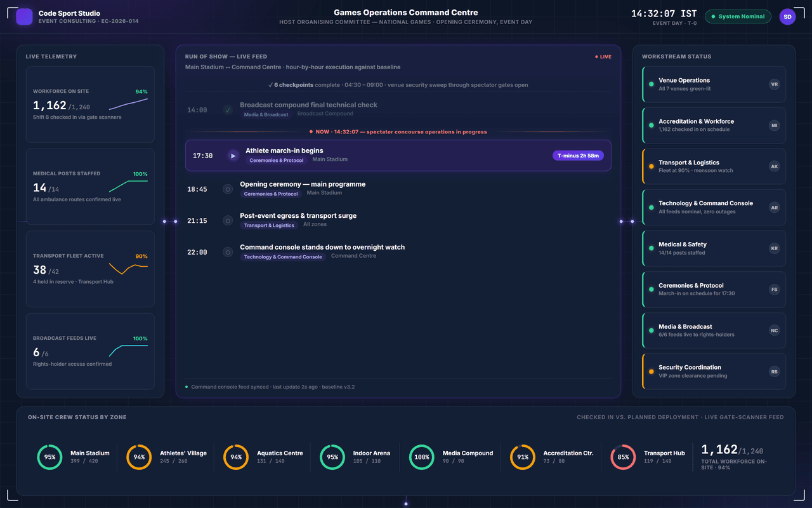Screen dimensions: 812x508
Task: Click the FS avatar on Ceremonies & Protocol
Action: pyautogui.click(x=774, y=290)
